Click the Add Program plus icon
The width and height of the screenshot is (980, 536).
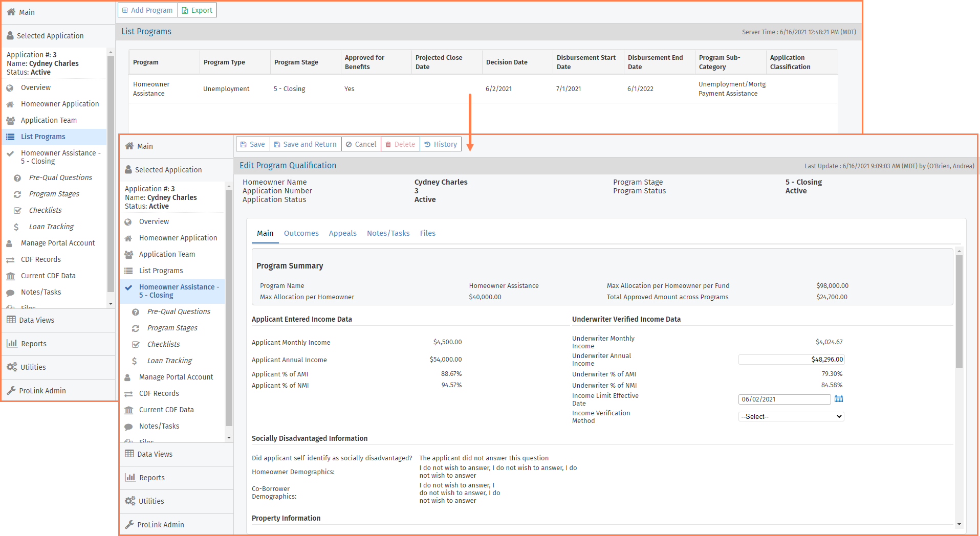click(x=125, y=10)
